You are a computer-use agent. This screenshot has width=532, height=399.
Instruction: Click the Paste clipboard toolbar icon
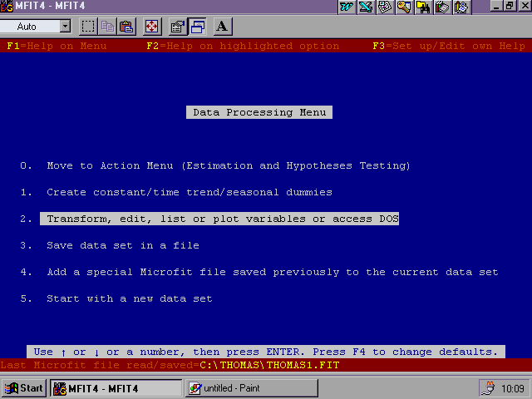[126, 27]
